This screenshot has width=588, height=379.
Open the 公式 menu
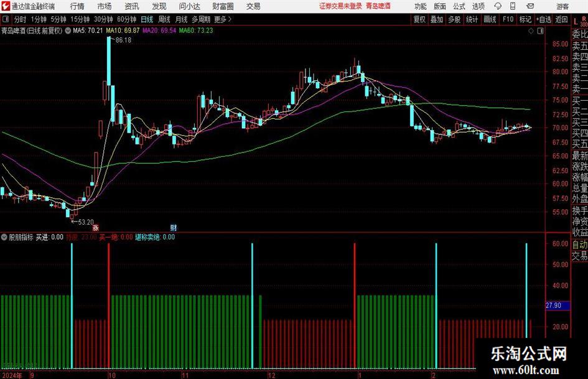[459, 6]
